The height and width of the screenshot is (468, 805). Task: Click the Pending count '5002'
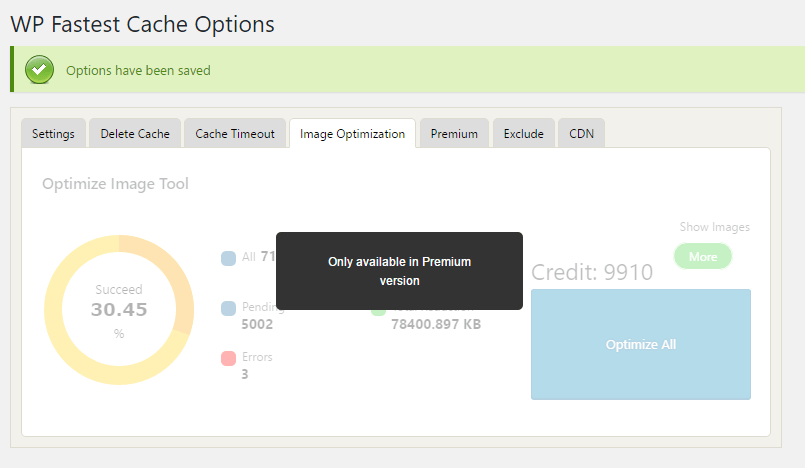pyautogui.click(x=257, y=324)
